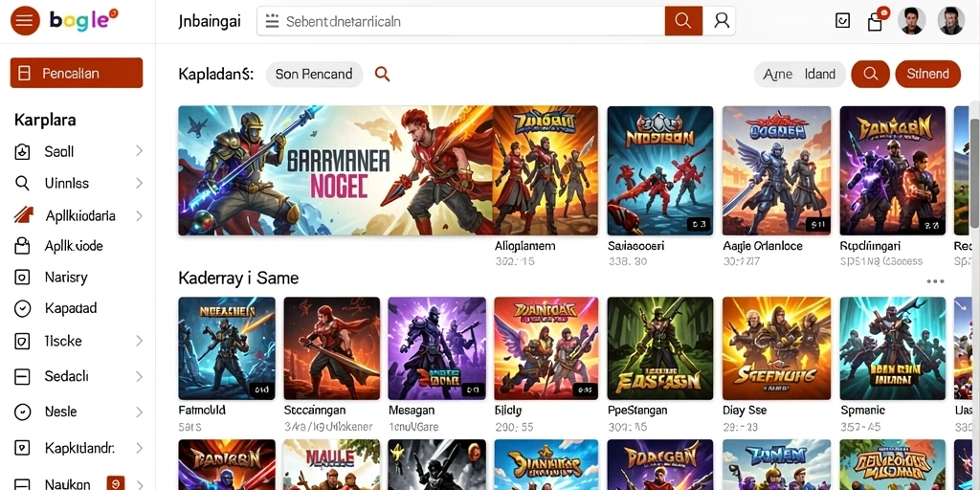Click the Nesle clock icon in the sidebar
This screenshot has height=490, width=980.
pos(23,412)
